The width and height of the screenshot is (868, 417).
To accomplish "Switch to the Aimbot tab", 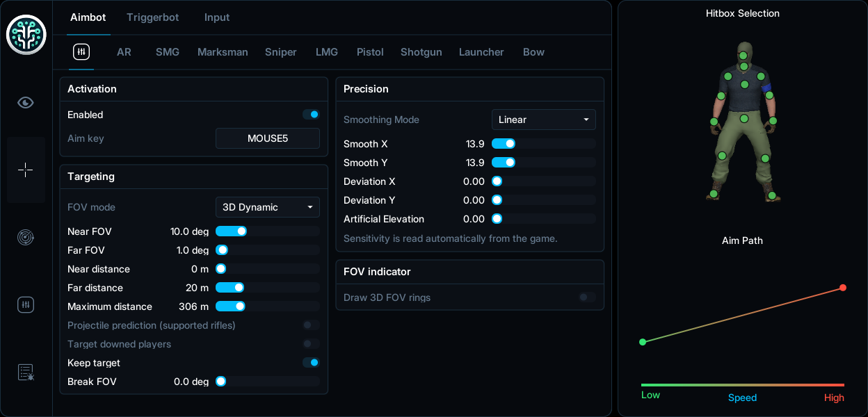I will click(88, 17).
